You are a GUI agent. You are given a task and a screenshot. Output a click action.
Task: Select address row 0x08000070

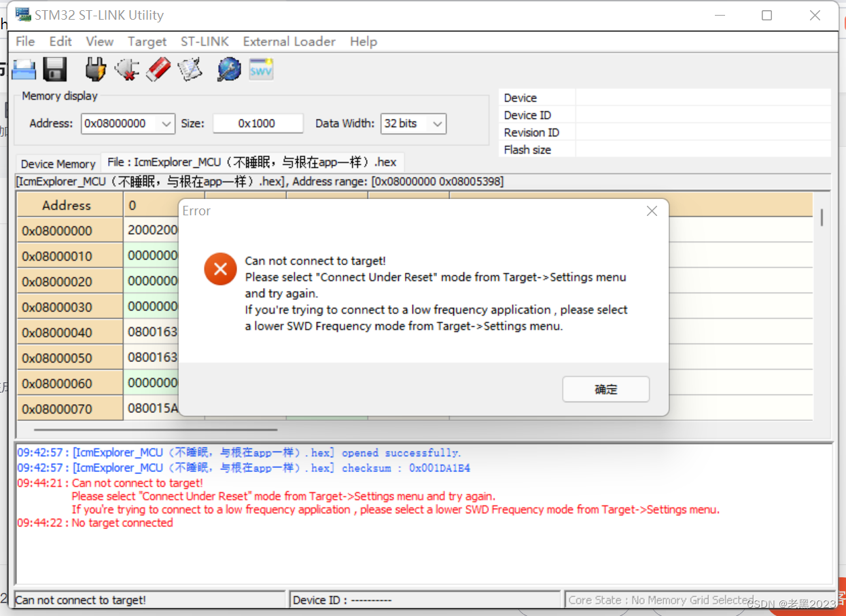pyautogui.click(x=70, y=409)
